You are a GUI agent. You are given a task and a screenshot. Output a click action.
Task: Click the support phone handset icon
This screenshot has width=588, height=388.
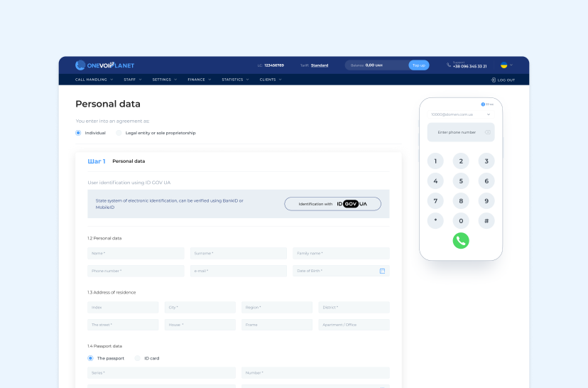[x=449, y=65]
